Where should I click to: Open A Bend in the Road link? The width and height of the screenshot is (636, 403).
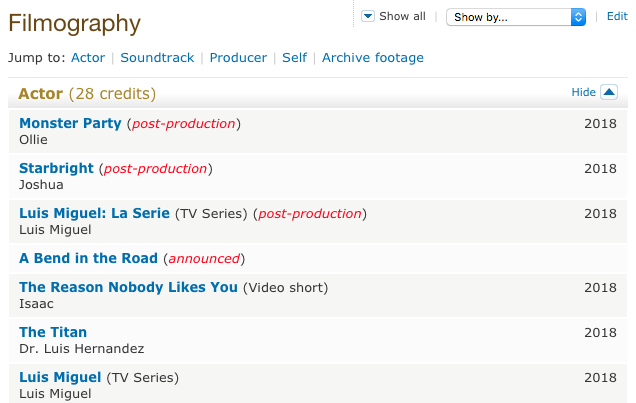88,258
